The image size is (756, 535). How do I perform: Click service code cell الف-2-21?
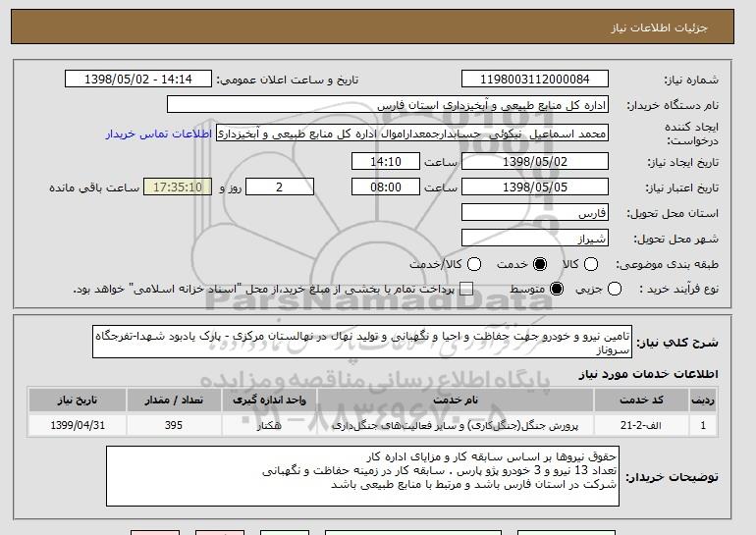click(641, 425)
